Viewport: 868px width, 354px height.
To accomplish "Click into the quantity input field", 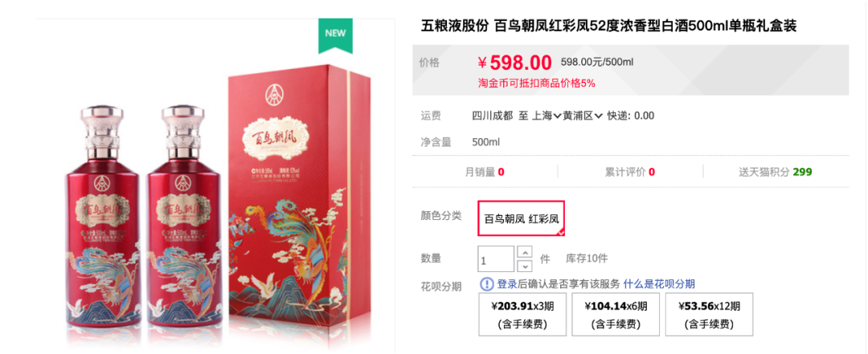I will 497,258.
